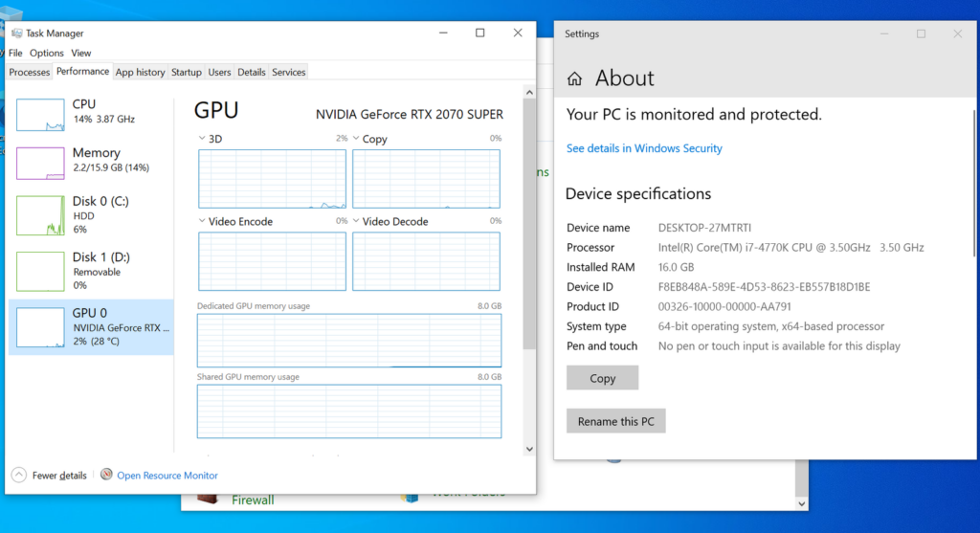This screenshot has height=533, width=980.
Task: Click the Shared GPU memory usage graph
Action: tap(348, 411)
